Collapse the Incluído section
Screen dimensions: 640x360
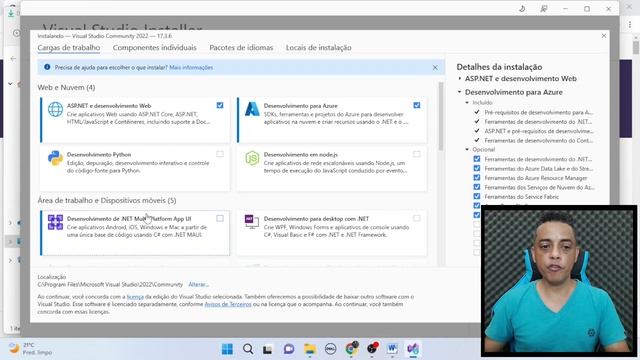pos(467,103)
